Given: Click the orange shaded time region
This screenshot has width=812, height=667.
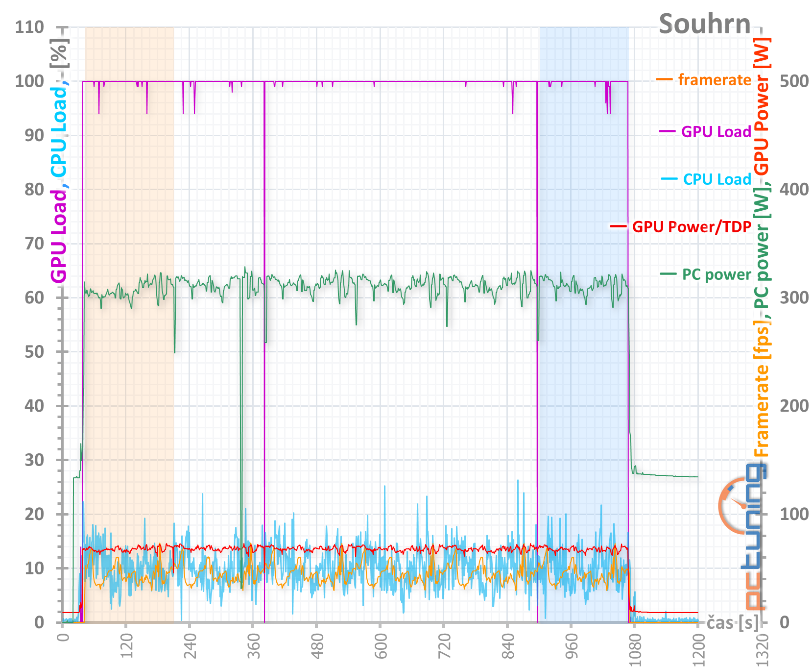Looking at the screenshot, I should click(129, 324).
